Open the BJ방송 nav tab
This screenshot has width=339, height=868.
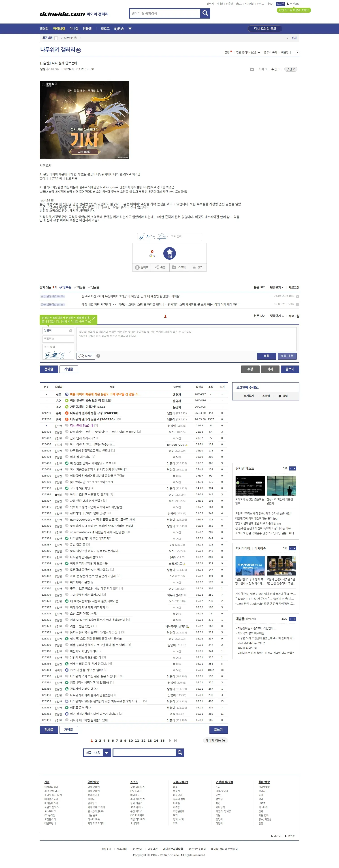[x=119, y=29]
